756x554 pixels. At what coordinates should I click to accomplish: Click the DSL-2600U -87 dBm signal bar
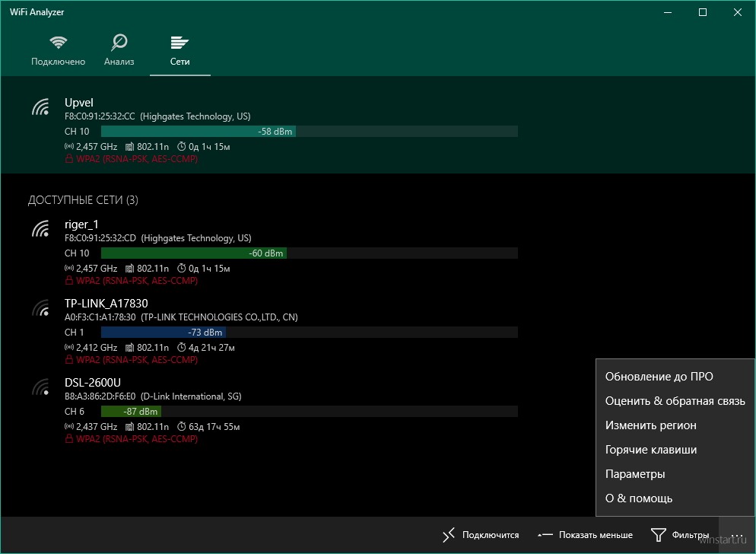click(310, 411)
